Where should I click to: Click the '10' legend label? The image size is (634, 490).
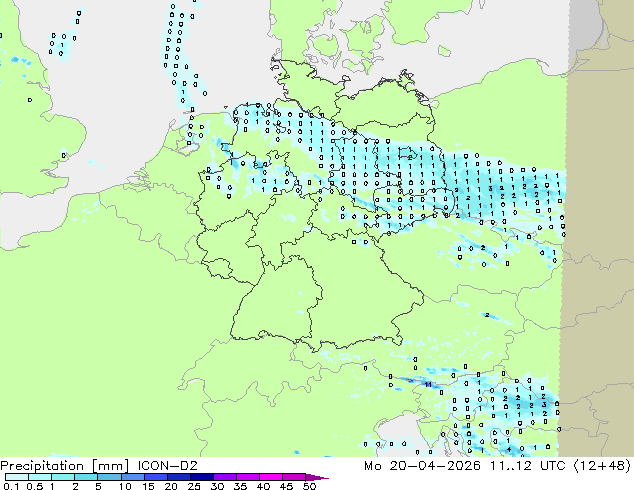click(125, 486)
